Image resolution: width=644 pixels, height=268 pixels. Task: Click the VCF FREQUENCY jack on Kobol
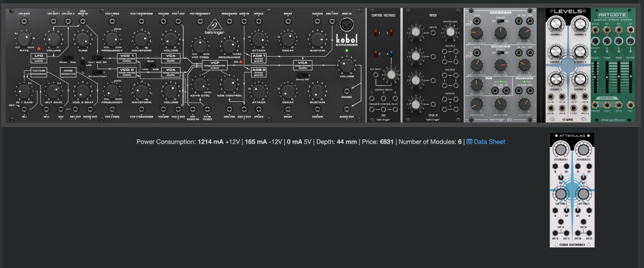click(200, 21)
